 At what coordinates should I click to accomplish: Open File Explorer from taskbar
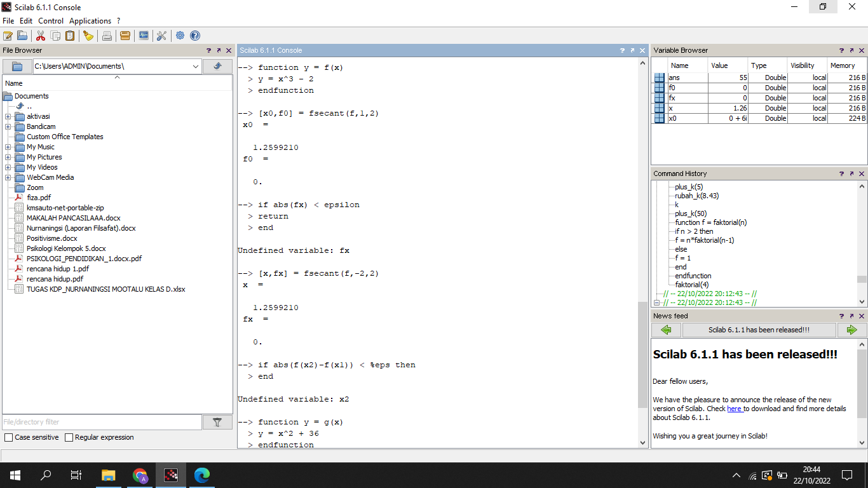coord(109,475)
